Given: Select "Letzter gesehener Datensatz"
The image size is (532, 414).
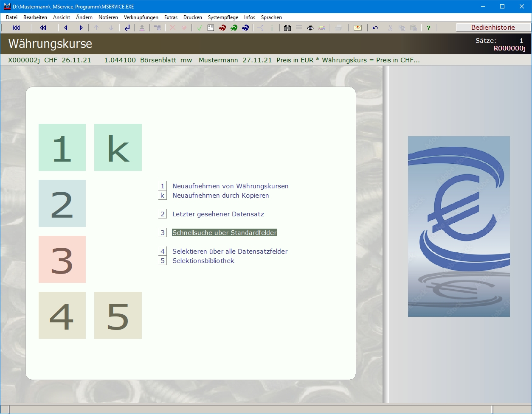Looking at the screenshot, I should click(x=218, y=214).
